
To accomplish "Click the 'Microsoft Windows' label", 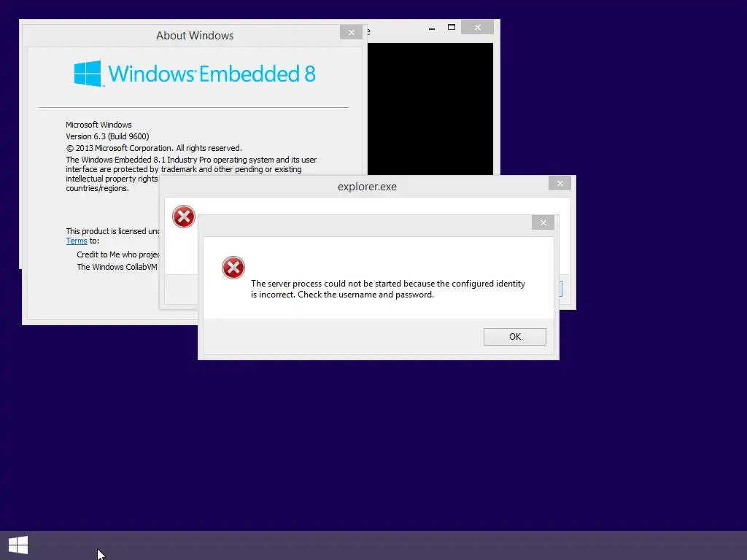I will coord(98,125).
